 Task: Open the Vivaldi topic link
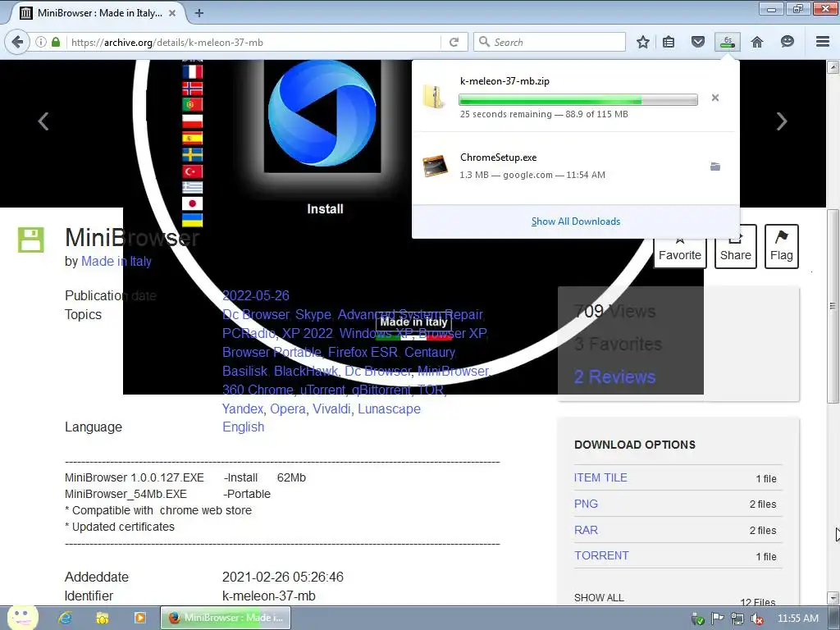point(331,409)
